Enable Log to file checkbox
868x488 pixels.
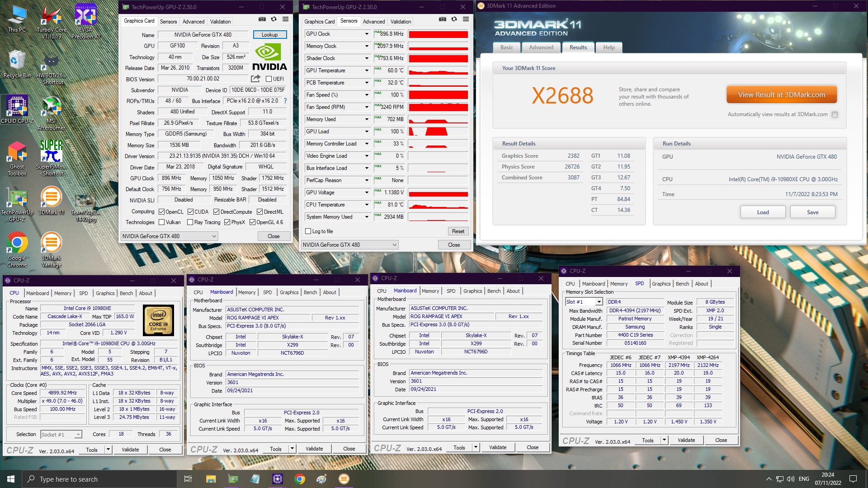[x=308, y=231]
